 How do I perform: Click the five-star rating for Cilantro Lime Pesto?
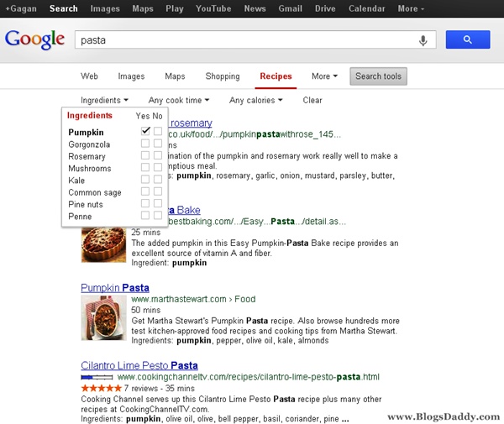pos(101,388)
